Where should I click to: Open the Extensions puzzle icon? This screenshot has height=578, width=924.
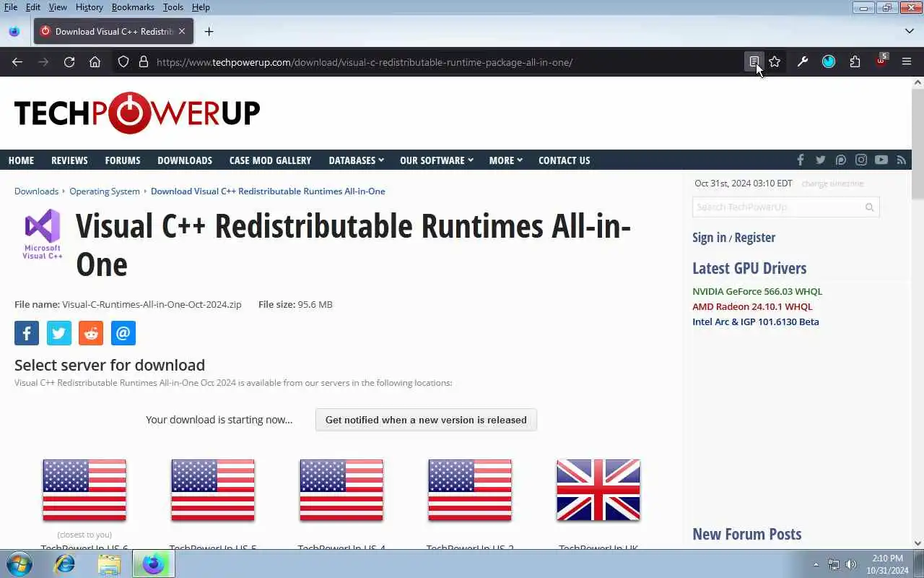point(855,62)
